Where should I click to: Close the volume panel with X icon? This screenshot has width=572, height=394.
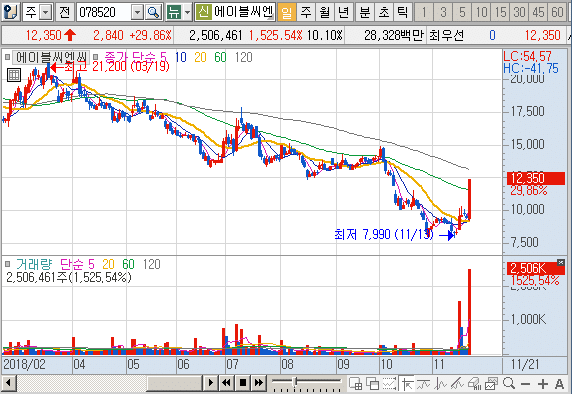(561, 262)
